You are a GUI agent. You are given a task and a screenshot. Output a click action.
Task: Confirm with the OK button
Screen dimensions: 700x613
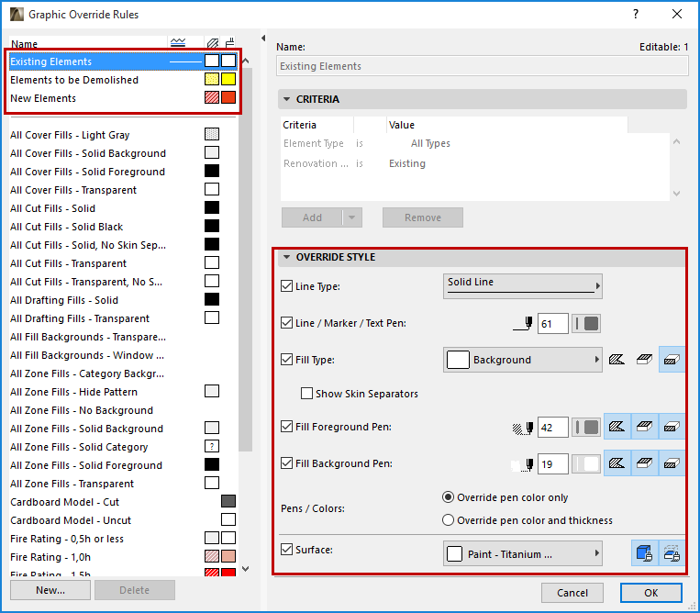[x=650, y=593]
